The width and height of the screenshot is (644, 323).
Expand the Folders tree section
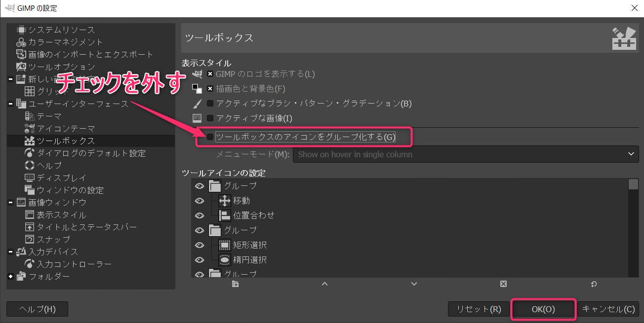tap(11, 277)
